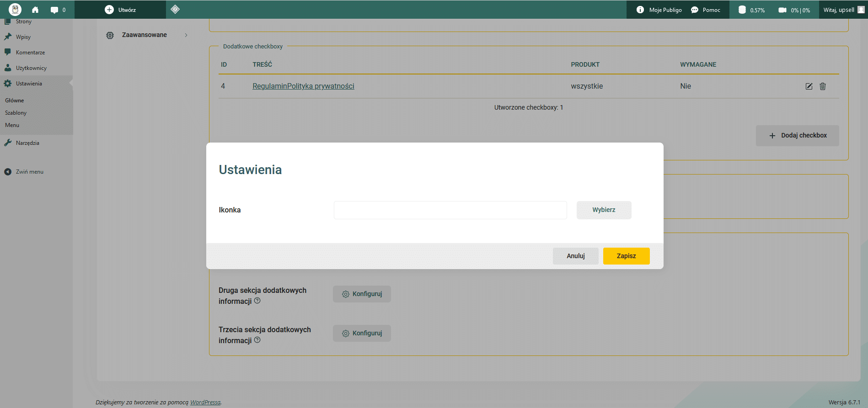Screen dimensions: 868x408
Task: Open the RegulaminPolityka prywatności link
Action: click(303, 86)
